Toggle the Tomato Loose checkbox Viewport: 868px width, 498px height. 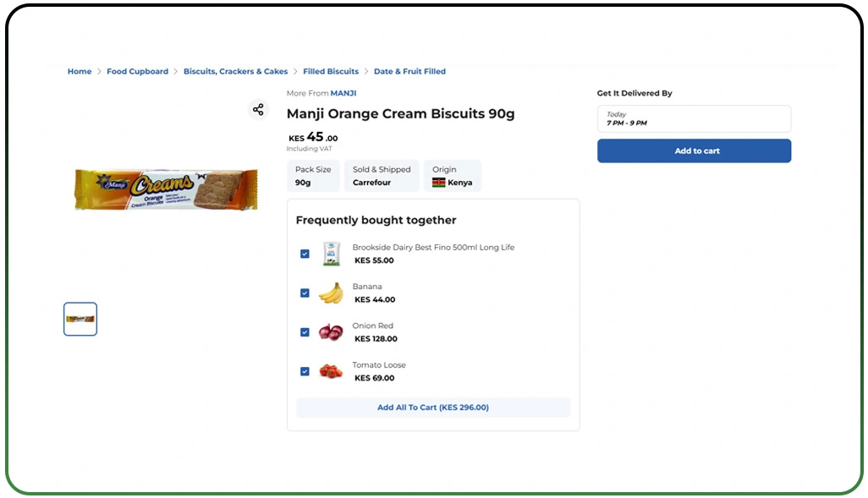click(x=305, y=371)
